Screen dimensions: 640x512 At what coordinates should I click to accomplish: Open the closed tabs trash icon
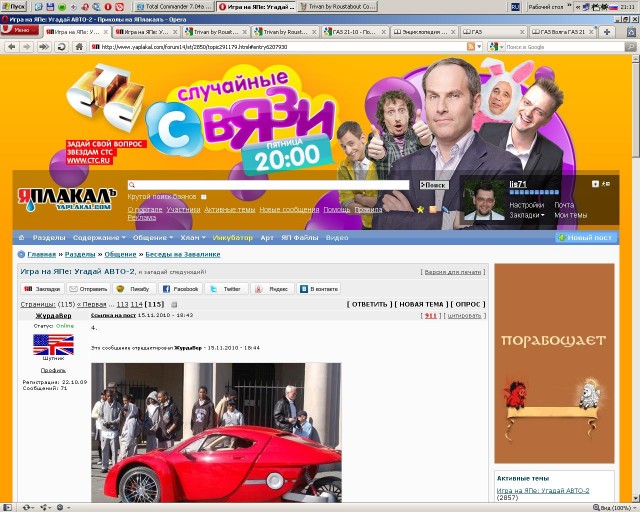coord(631,32)
